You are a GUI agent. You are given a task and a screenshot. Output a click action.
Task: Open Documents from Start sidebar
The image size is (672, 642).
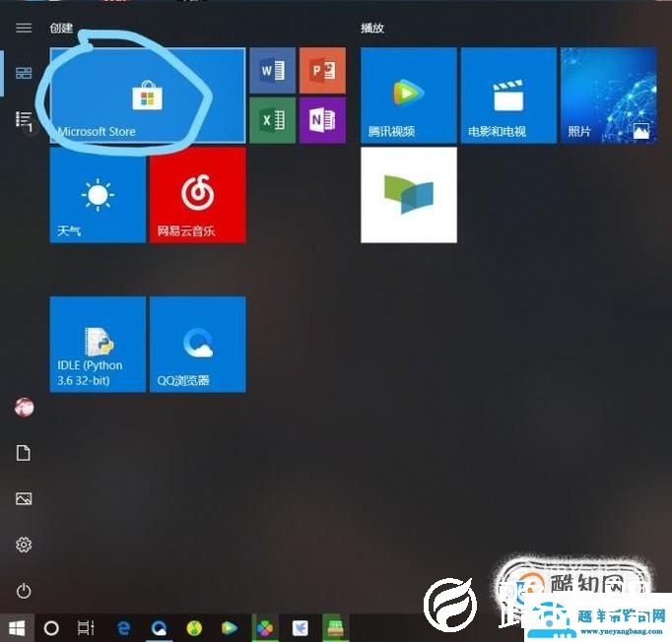pos(24,453)
